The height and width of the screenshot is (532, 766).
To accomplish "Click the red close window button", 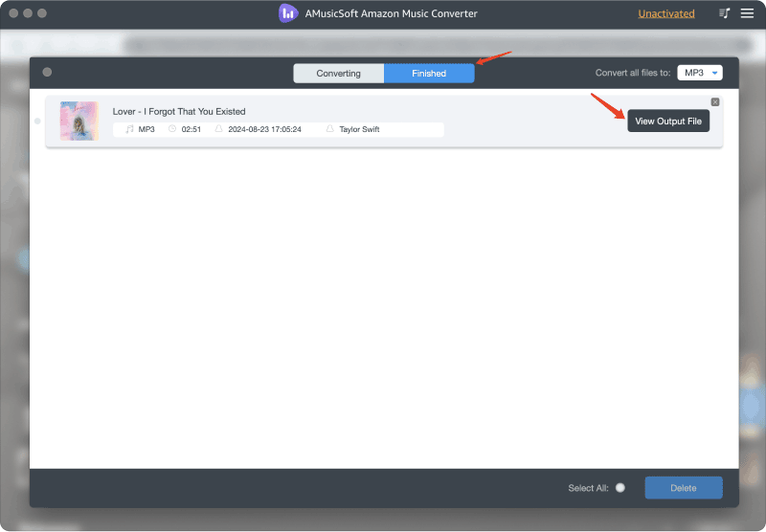I will tap(13, 13).
